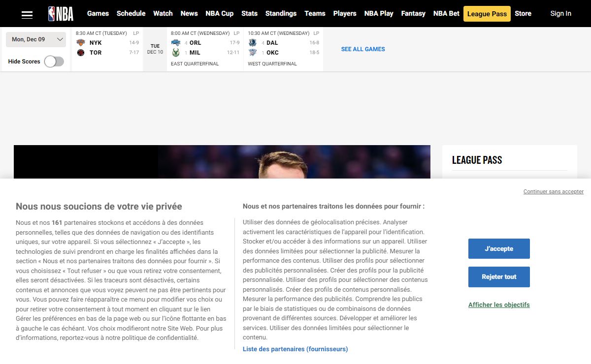Click the Milwaukee Bucks team logo

176,53
